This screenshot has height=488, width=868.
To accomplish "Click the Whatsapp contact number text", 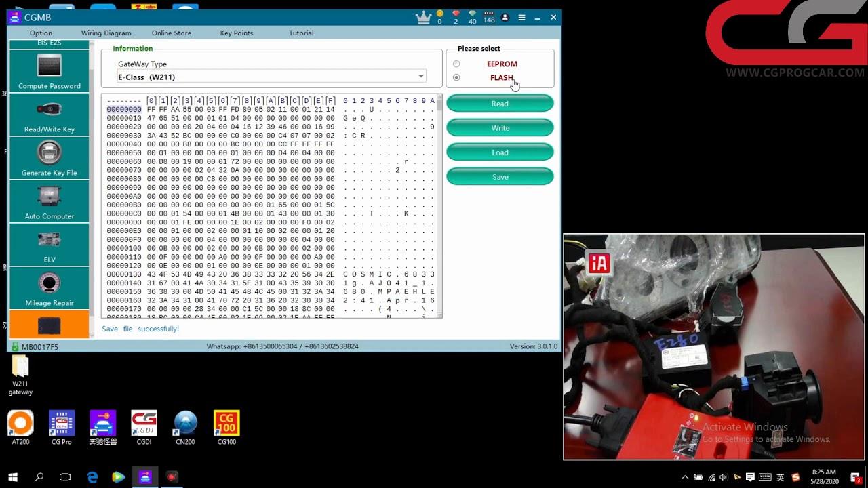I will click(283, 346).
